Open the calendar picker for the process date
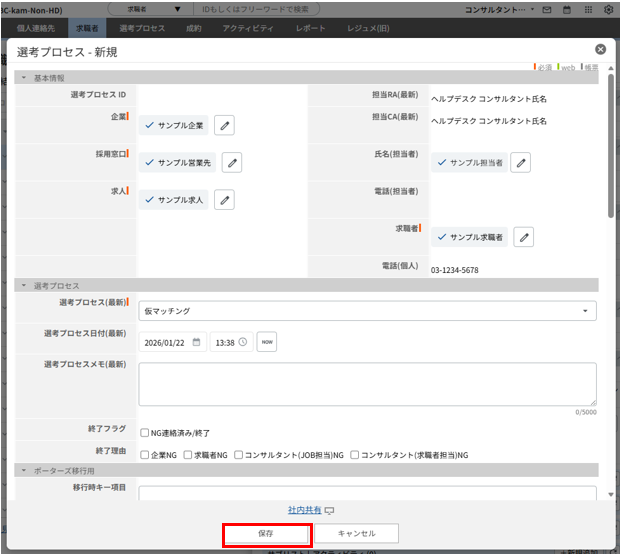The height and width of the screenshot is (554, 620). point(197,342)
